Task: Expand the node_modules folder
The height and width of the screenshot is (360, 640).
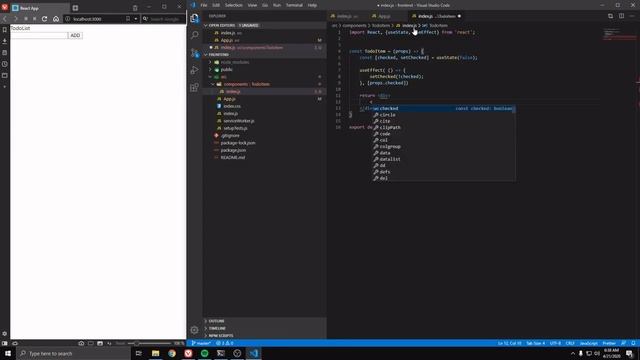Action: [235, 62]
